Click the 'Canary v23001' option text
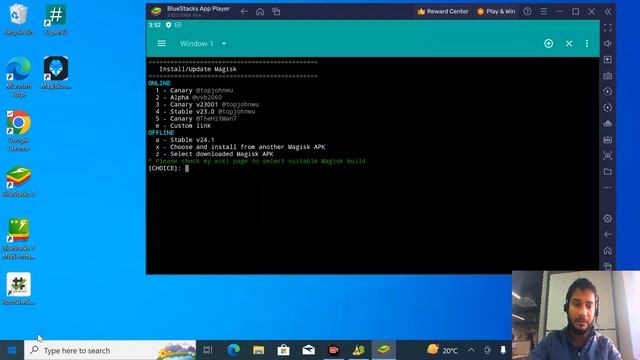The height and width of the screenshot is (360, 640). pyautogui.click(x=194, y=104)
